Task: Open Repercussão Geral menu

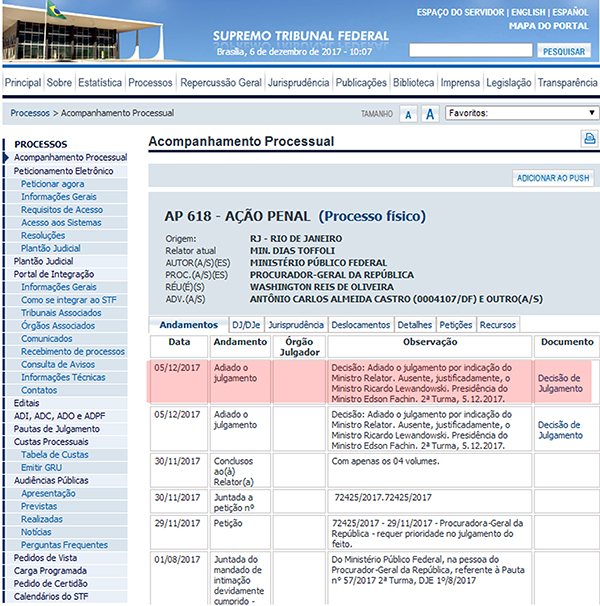Action: (221, 82)
